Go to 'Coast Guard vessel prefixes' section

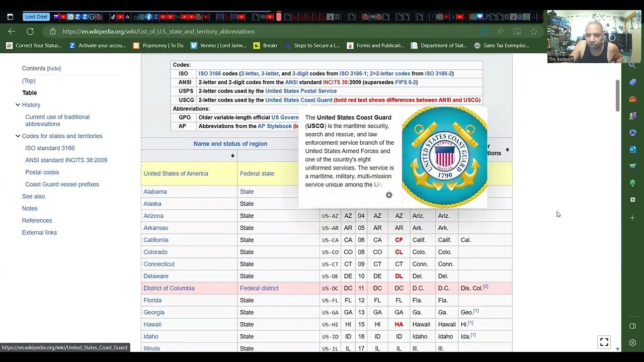pos(62,184)
